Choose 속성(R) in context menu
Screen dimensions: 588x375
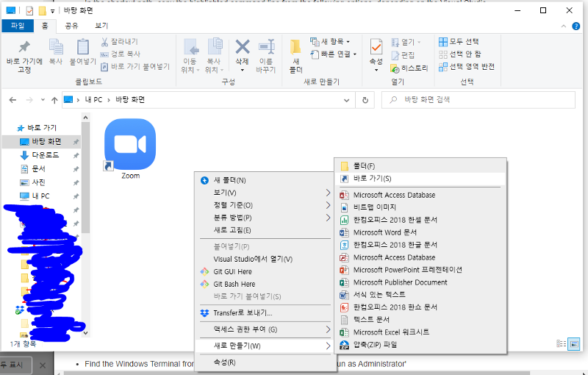(x=265, y=362)
